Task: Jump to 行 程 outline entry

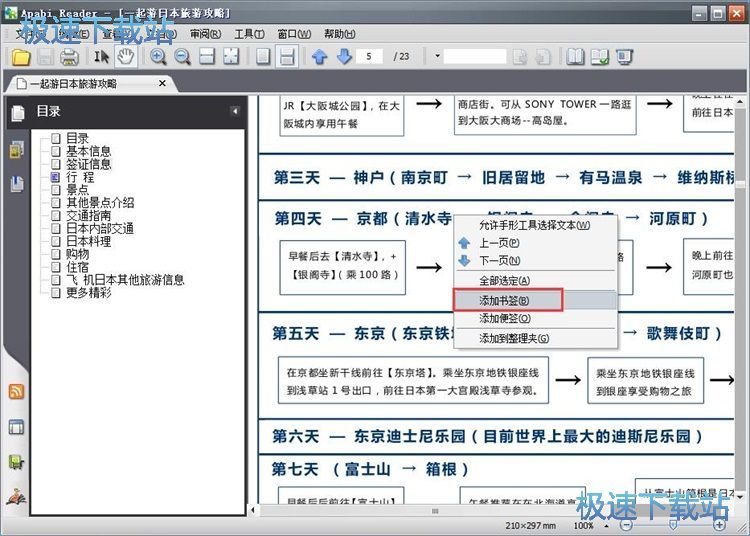Action: [x=80, y=177]
